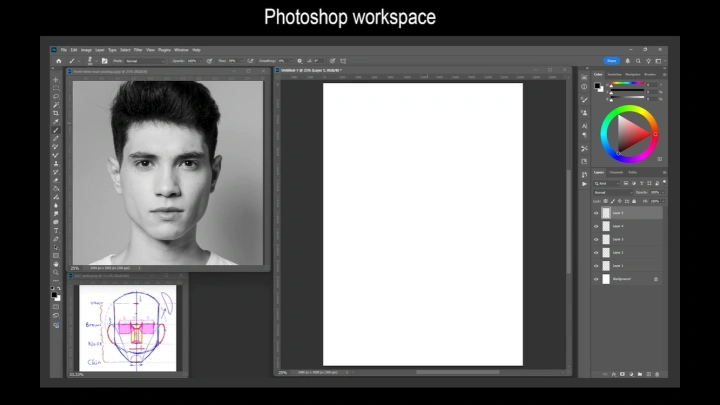Open the Image menu
Viewport: 720px width, 405px height.
tap(86, 49)
